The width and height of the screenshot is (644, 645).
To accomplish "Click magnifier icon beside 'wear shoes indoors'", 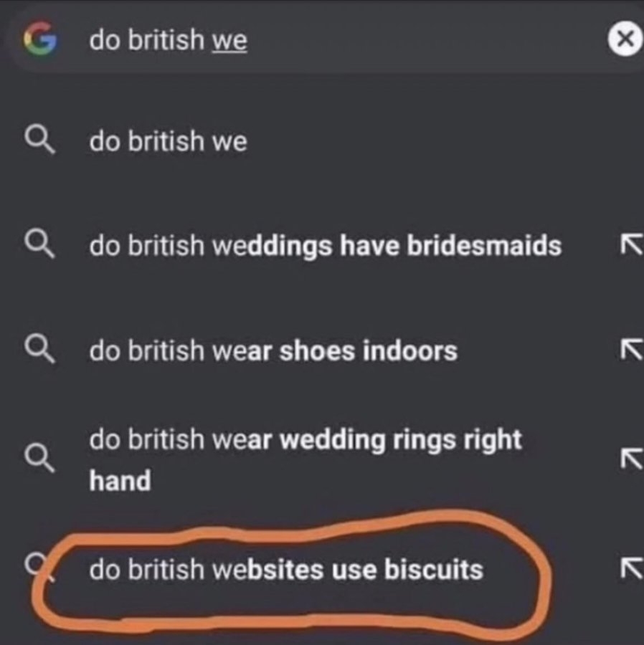I will [39, 350].
